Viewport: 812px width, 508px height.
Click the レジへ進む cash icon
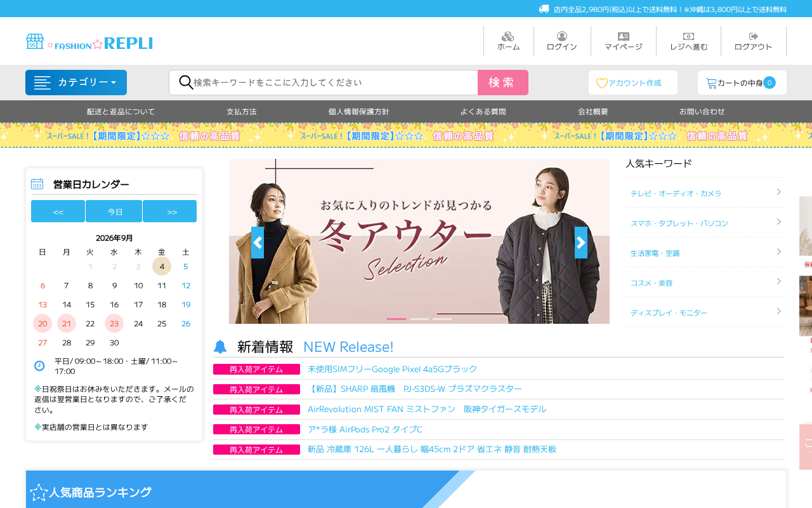688,37
